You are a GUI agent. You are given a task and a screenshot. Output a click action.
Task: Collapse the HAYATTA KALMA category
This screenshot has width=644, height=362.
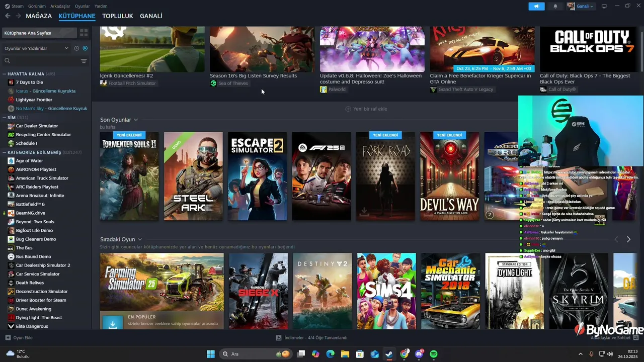pyautogui.click(x=5, y=74)
